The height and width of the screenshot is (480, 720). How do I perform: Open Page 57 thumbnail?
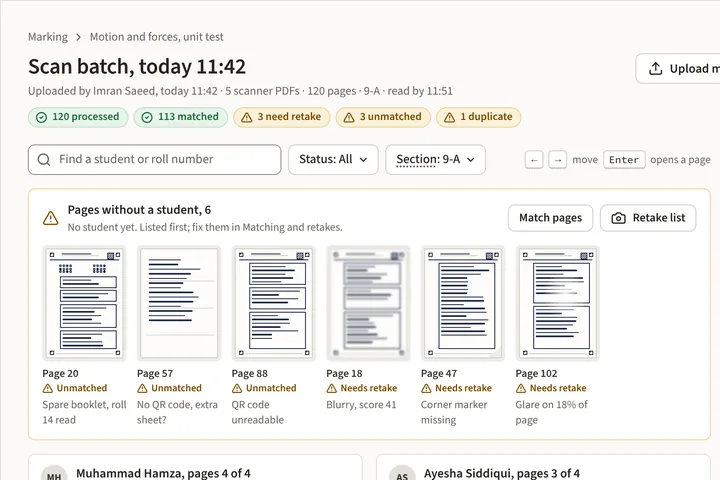(x=179, y=303)
